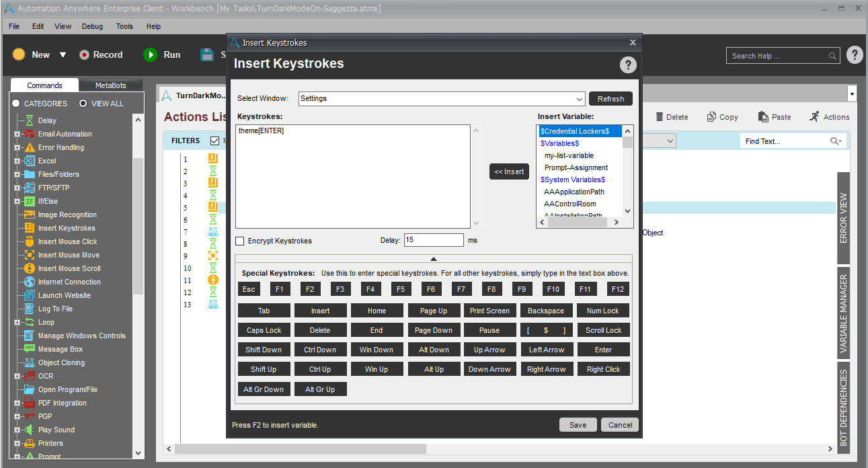Select the FTP/SFTP command icon

[x=30, y=188]
